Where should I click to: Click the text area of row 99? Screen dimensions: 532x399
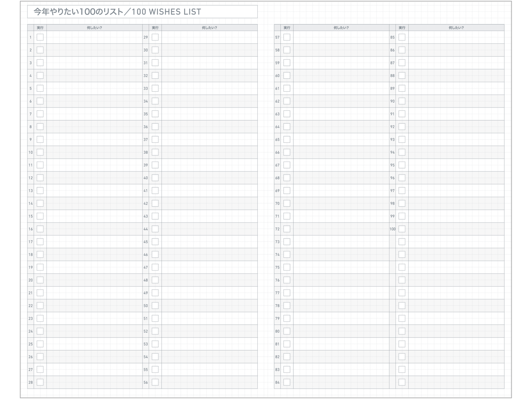456,216
